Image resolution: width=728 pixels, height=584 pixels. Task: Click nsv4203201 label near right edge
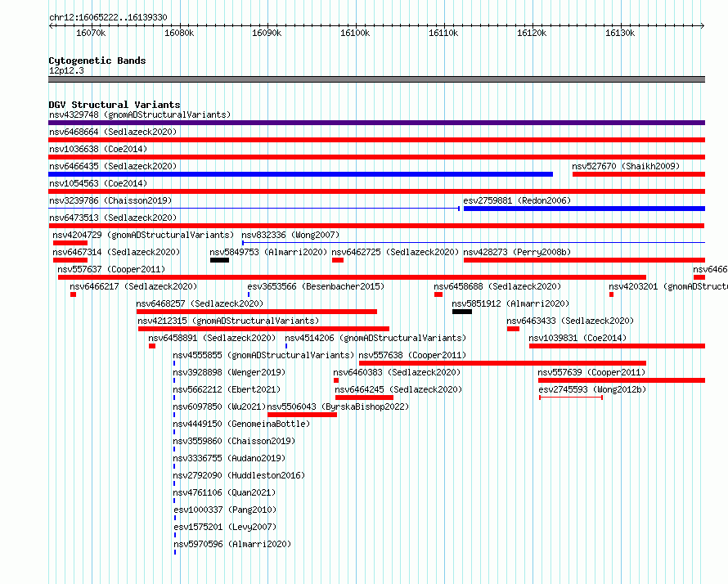click(x=668, y=286)
